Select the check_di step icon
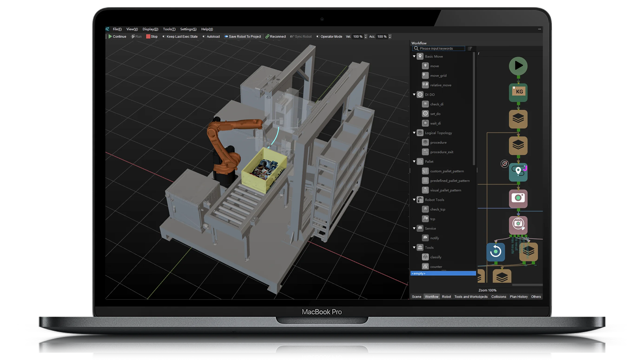 pyautogui.click(x=425, y=104)
